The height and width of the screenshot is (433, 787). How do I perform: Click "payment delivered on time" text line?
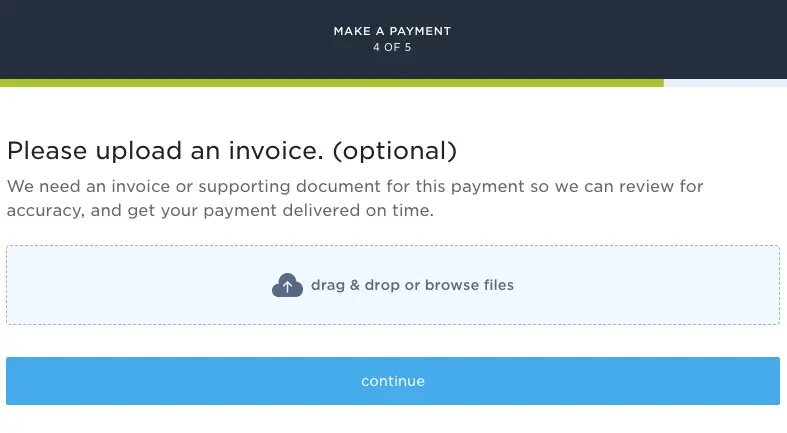[x=319, y=210]
